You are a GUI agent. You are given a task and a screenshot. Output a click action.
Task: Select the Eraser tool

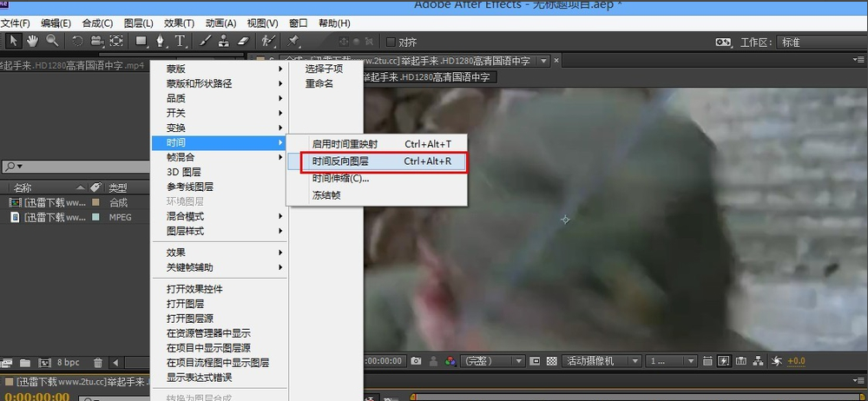[x=244, y=41]
